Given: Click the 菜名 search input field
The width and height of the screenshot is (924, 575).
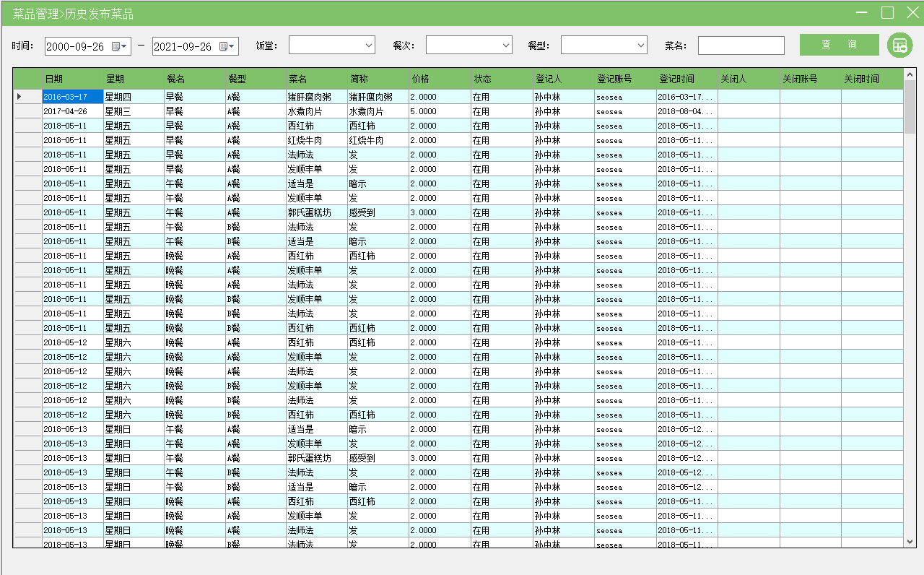Looking at the screenshot, I should [x=741, y=46].
